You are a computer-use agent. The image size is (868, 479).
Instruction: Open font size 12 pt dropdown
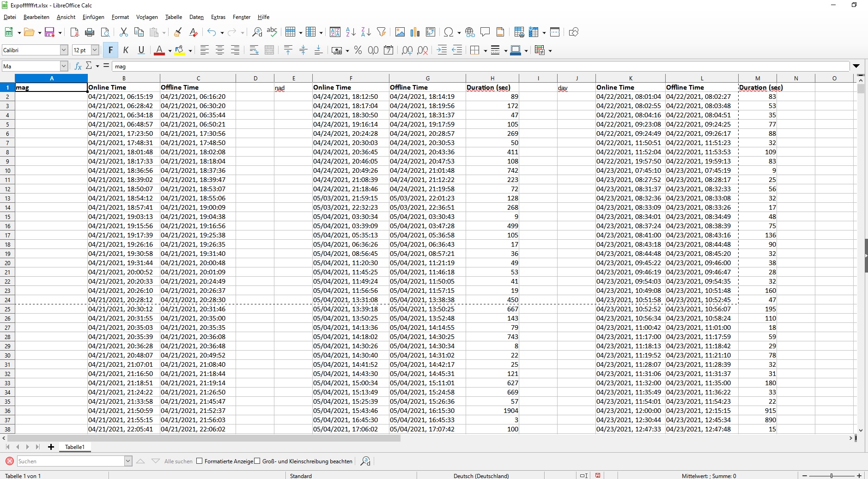pyautogui.click(x=95, y=50)
